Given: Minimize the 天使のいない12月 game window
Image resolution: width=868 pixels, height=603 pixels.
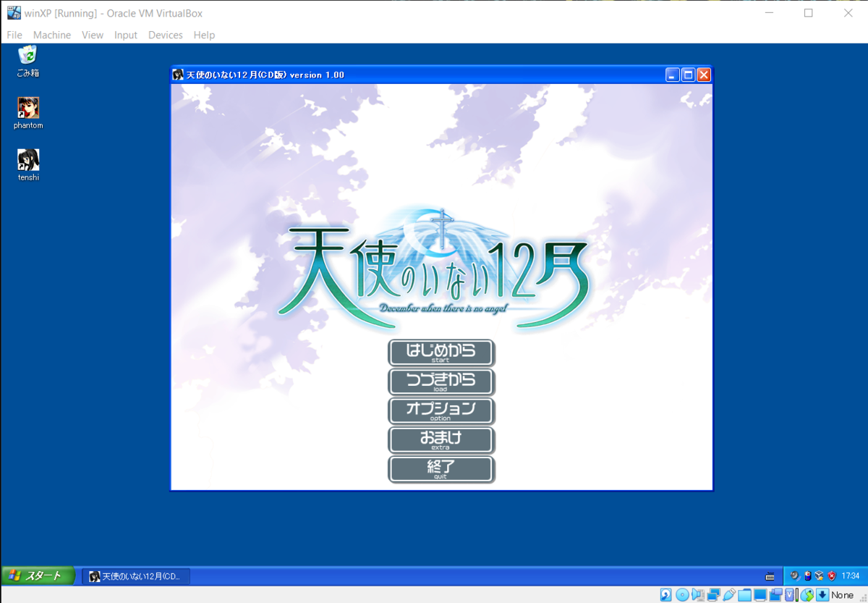Looking at the screenshot, I should [x=673, y=75].
